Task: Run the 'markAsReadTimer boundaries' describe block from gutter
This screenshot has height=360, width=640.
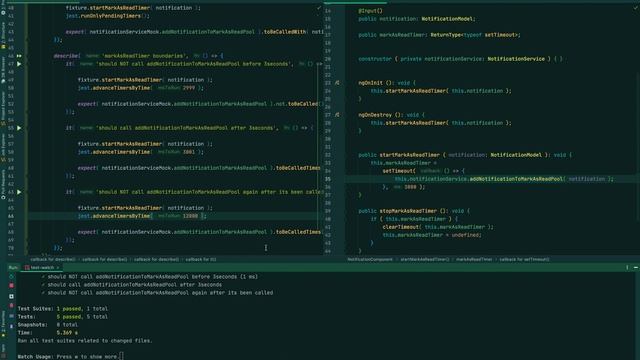Action: tap(19, 56)
